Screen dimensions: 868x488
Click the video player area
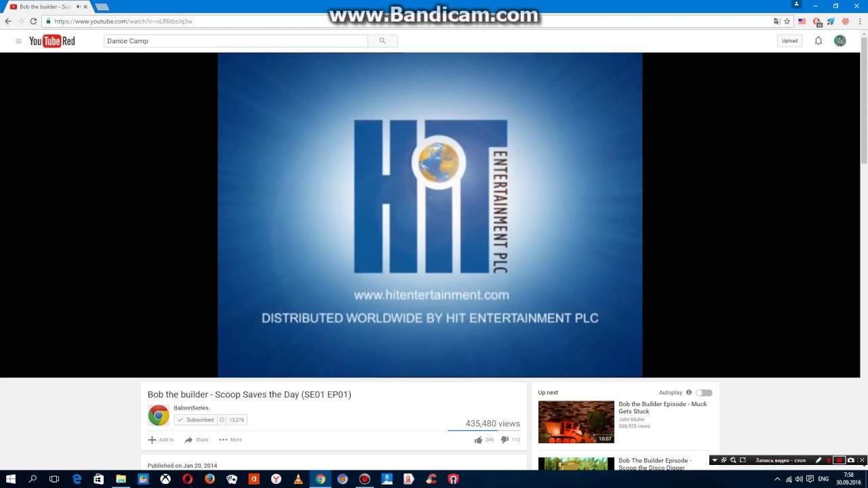430,215
